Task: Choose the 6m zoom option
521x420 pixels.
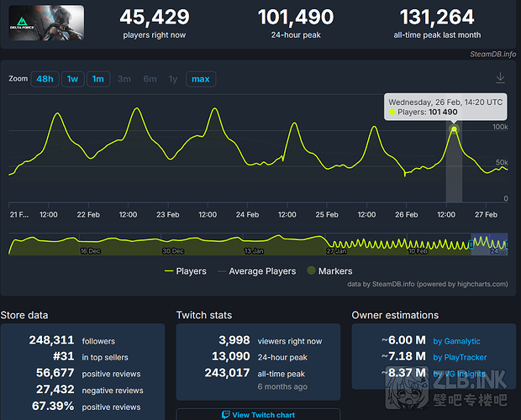Action: (150, 79)
